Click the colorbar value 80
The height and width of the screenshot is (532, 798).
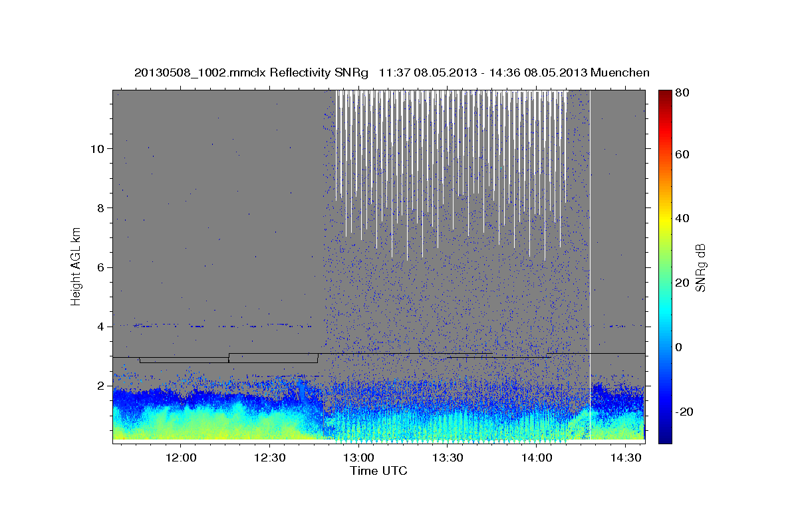coord(682,92)
